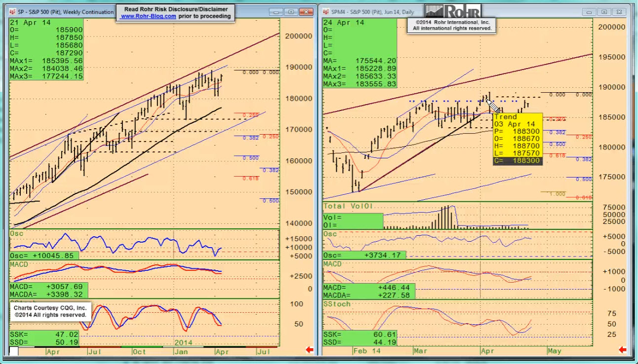Click red scroll arrow on weekly chart

pos(310,350)
